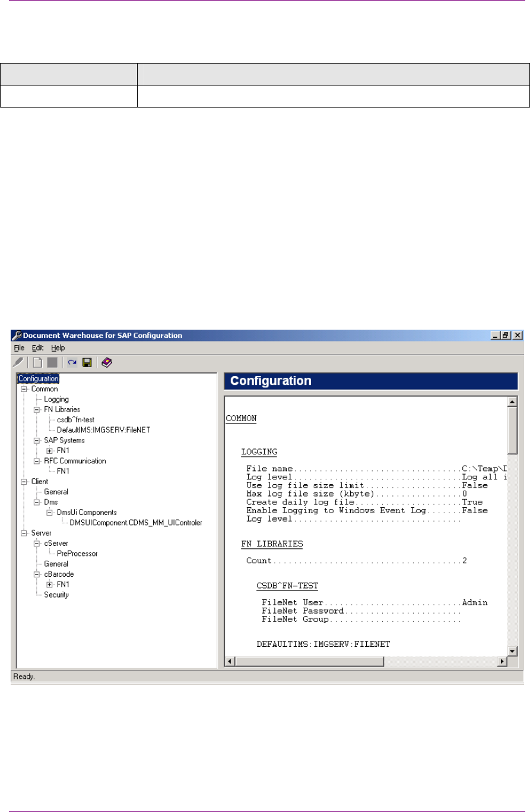Click the horizontal scrollbar right arrow
The height and width of the screenshot is (812, 530).
click(502, 661)
